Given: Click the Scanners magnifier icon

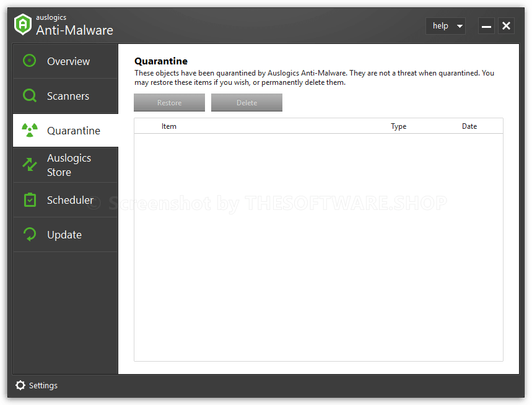Looking at the screenshot, I should [30, 95].
